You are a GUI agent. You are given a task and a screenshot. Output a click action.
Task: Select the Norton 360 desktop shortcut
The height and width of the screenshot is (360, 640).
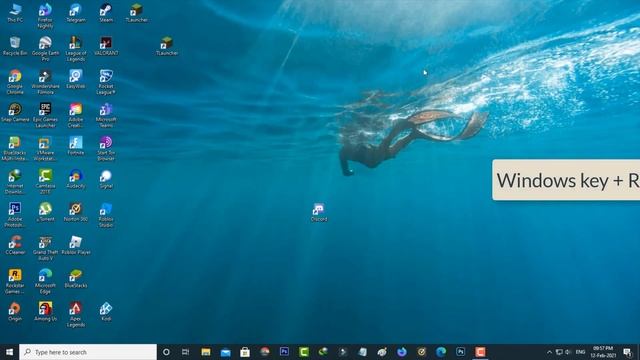pyautogui.click(x=76, y=212)
